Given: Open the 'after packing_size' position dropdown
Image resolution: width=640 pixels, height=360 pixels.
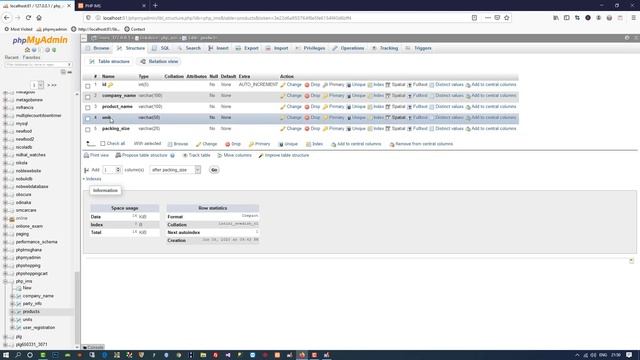Looking at the screenshot, I should [x=175, y=170].
